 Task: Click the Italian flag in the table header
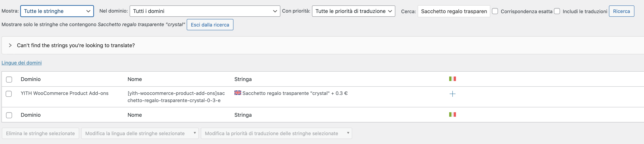click(x=453, y=79)
